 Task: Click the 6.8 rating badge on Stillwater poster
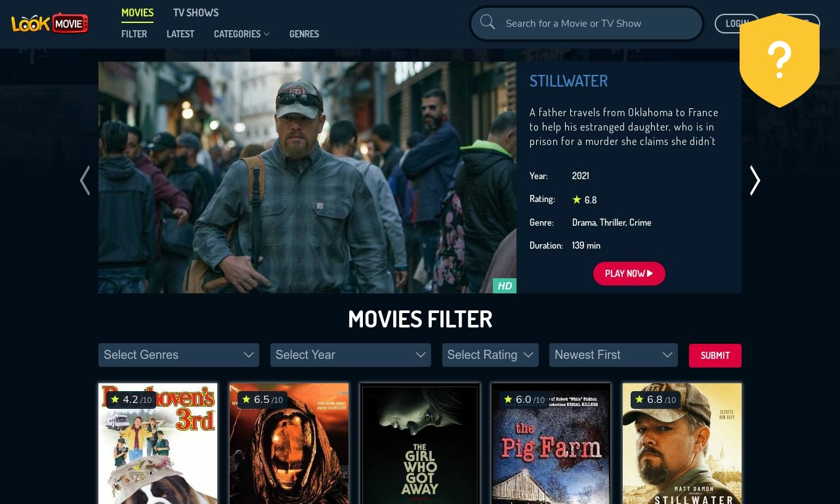[655, 400]
